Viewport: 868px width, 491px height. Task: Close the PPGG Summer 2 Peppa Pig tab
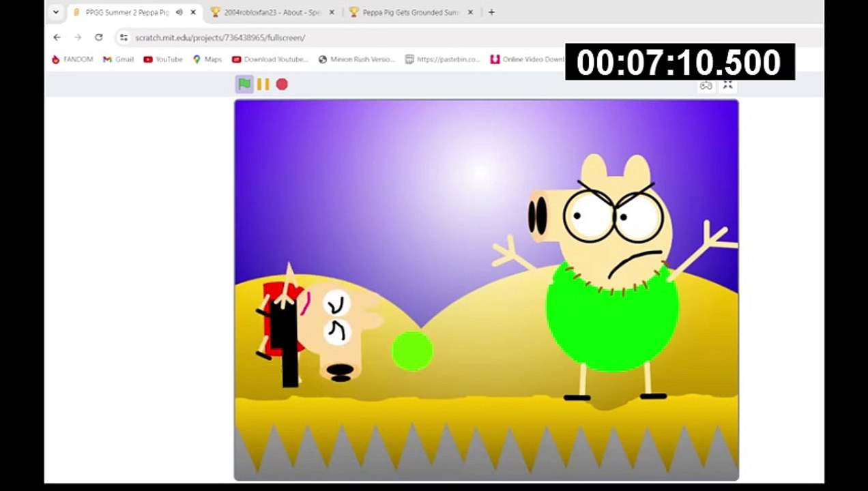tap(193, 12)
